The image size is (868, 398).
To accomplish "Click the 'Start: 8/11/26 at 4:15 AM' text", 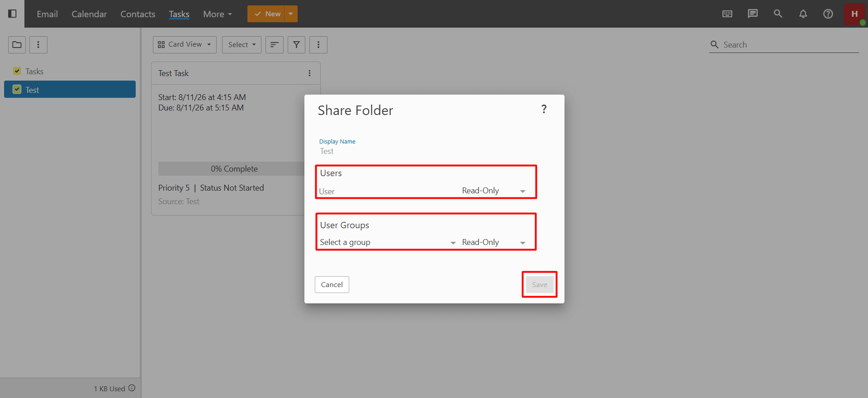I will [x=202, y=97].
